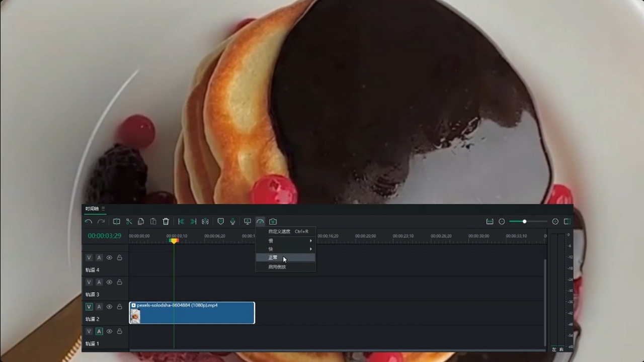
Task: Click the zoom-to-fit timeline icon
Action: coord(490,222)
